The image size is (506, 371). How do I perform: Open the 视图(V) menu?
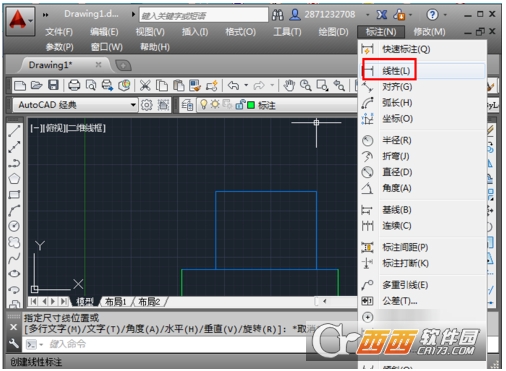tap(150, 32)
